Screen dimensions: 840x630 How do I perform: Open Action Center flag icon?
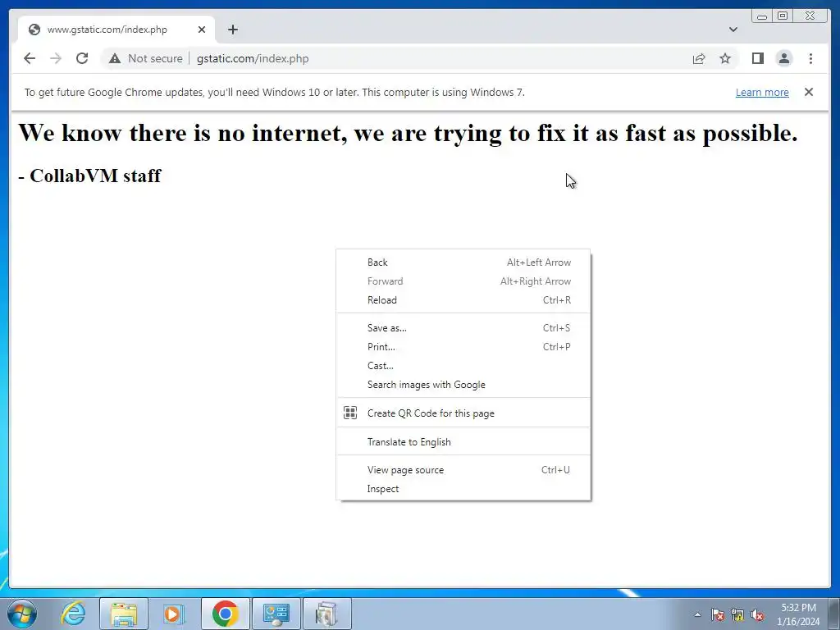718,615
